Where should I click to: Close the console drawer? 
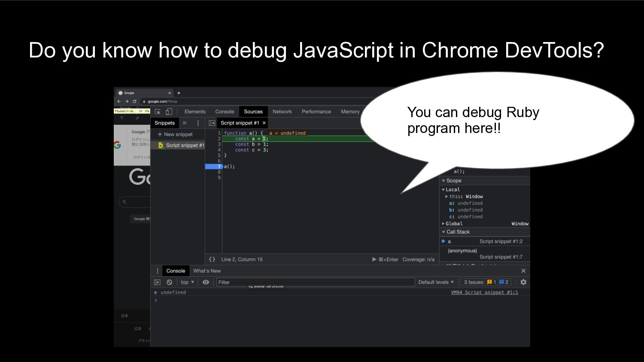coord(523,271)
